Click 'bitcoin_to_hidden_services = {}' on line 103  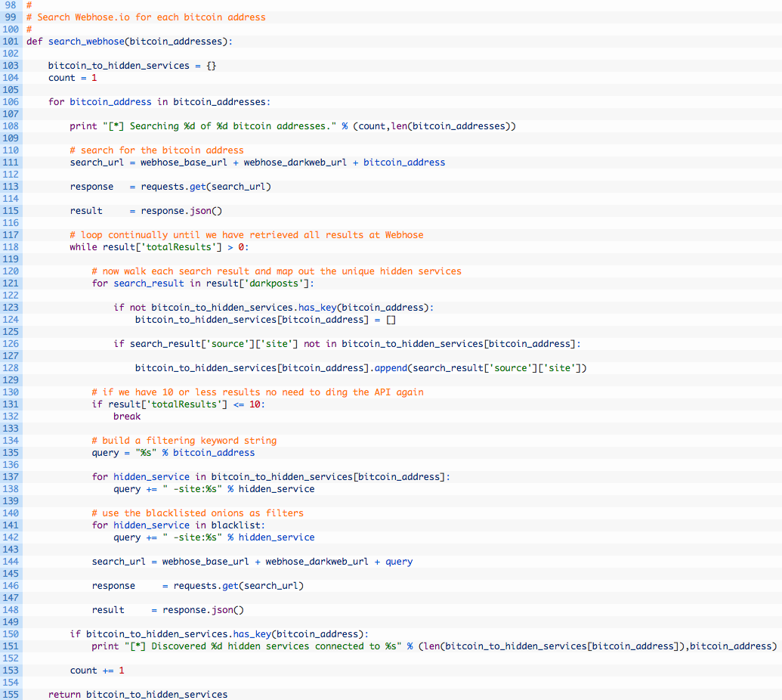(x=132, y=66)
